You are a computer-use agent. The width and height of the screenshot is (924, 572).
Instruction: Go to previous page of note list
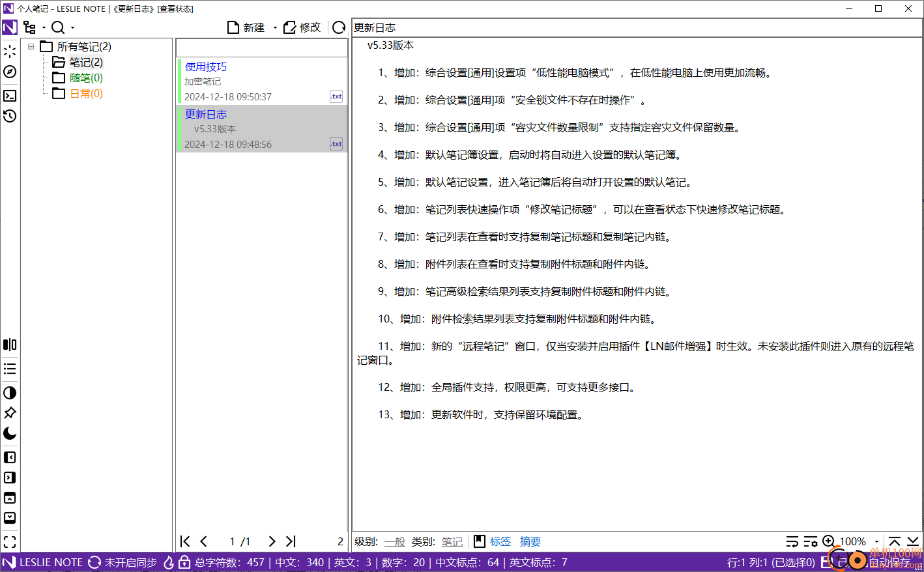click(x=203, y=541)
